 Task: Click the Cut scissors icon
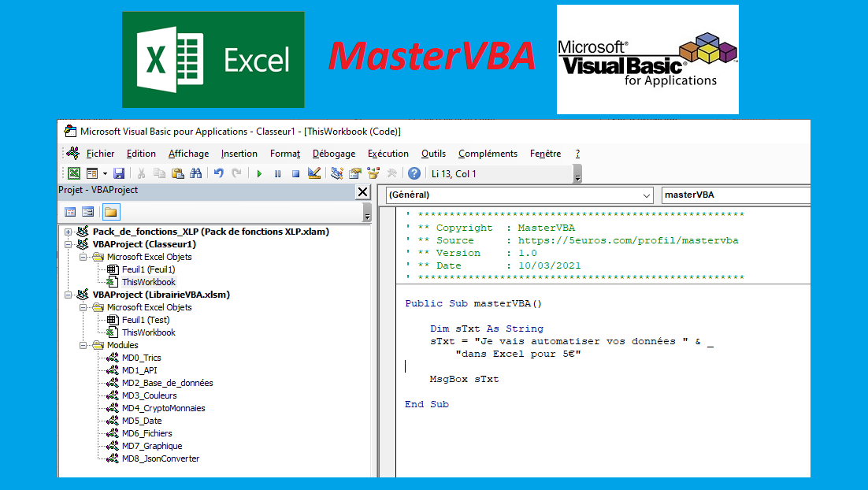pos(141,173)
